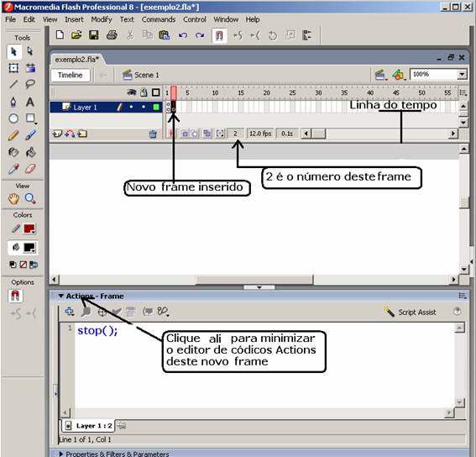
Task: Select the Zoom magnifier tool
Action: 30,199
